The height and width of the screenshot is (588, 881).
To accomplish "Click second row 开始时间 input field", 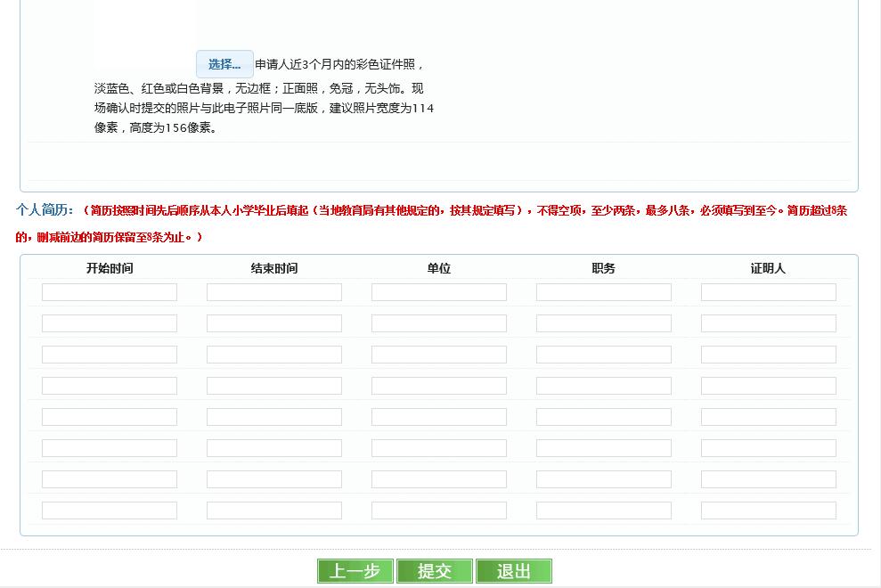I will click(x=110, y=323).
